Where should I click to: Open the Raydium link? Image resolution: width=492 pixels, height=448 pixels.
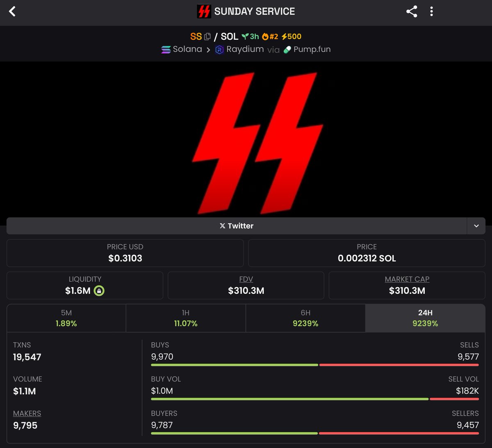(239, 50)
